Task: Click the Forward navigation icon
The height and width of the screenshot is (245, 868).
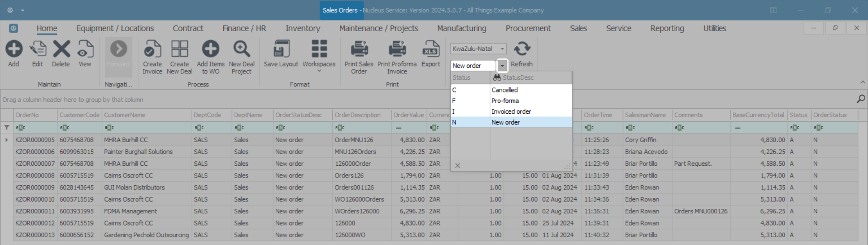Action: [x=118, y=49]
